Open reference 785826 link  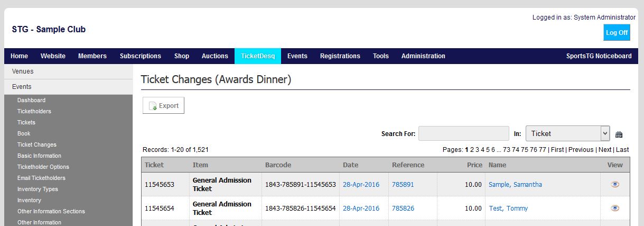point(403,209)
